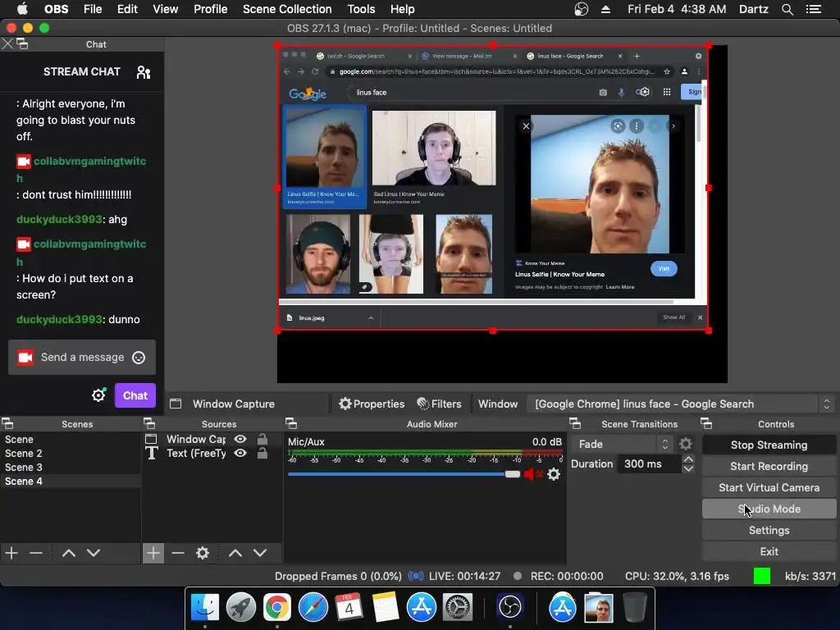Open Filters for the selected source

(x=439, y=404)
